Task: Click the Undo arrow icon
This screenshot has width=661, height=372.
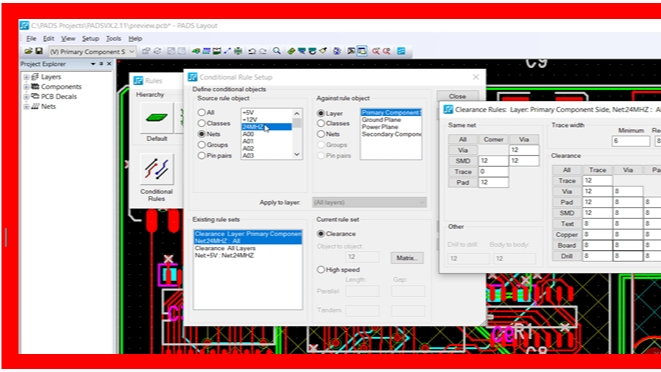Action: 252,51
